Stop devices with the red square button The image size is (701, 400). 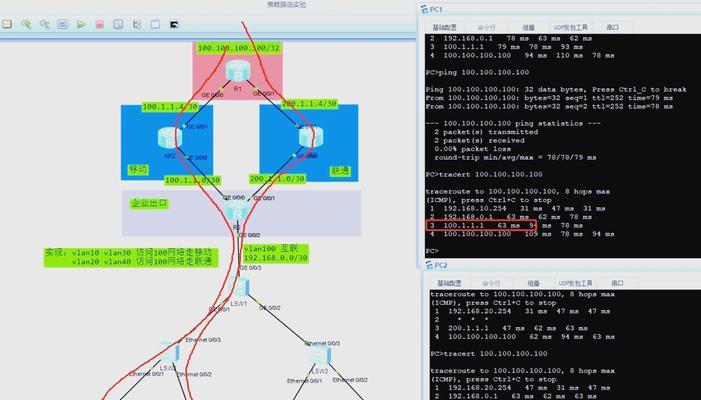[x=100, y=25]
